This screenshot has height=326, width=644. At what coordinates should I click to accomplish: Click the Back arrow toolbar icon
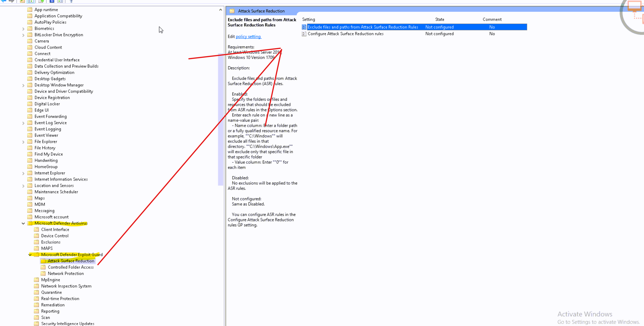[x=4, y=1]
